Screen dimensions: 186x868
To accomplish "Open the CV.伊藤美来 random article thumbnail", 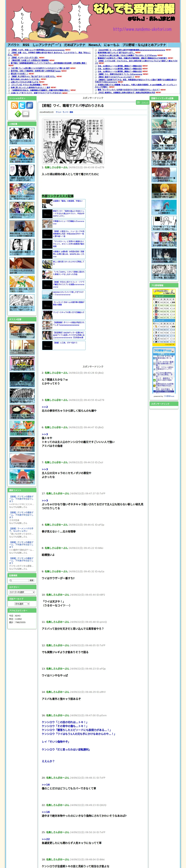I will click(x=164, y=175).
